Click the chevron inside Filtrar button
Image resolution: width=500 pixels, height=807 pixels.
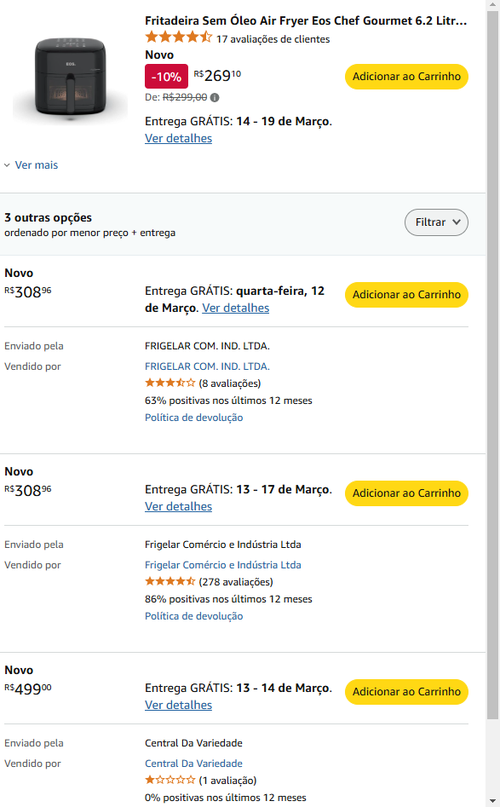[x=456, y=222]
